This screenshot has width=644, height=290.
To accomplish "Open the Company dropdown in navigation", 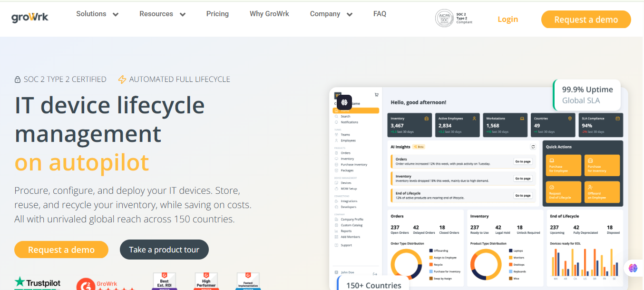I will click(331, 14).
